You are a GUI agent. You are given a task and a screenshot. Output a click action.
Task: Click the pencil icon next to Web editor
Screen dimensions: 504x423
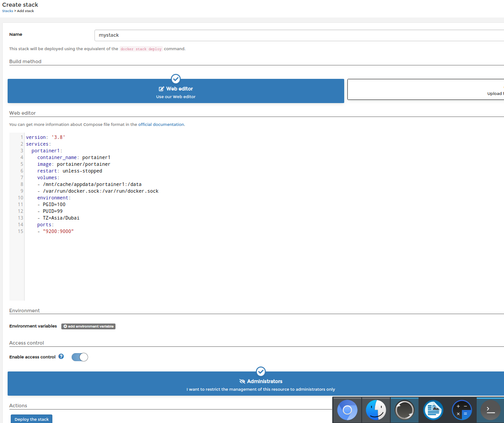162,89
